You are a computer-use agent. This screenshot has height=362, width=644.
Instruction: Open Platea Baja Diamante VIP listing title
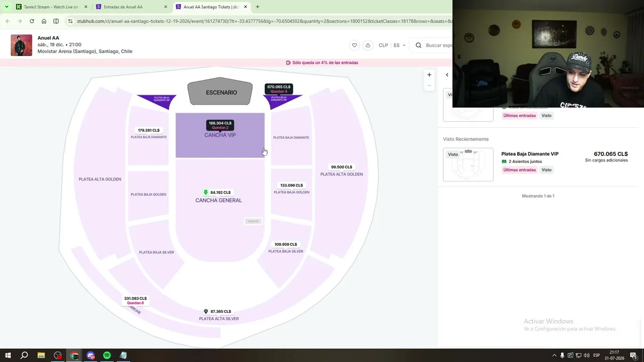[530, 154]
